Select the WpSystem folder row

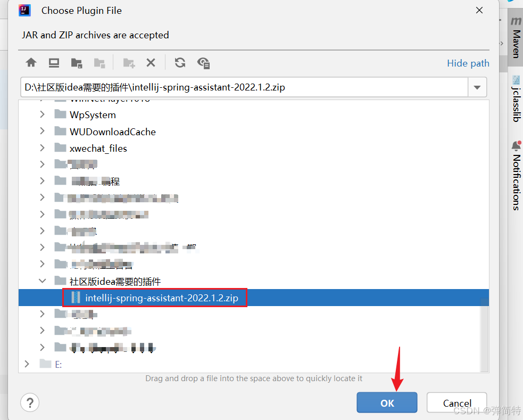[x=253, y=114]
